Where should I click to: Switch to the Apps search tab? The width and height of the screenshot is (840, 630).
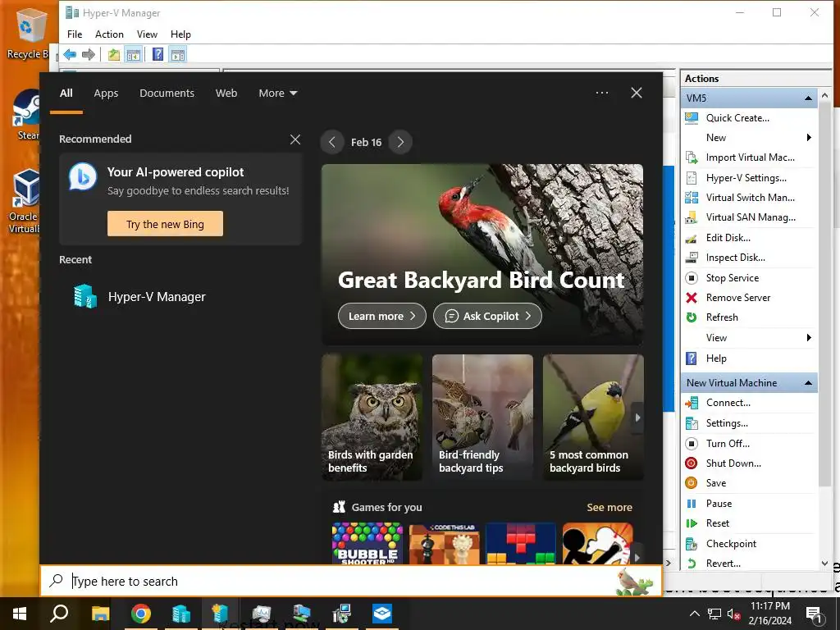tap(106, 94)
